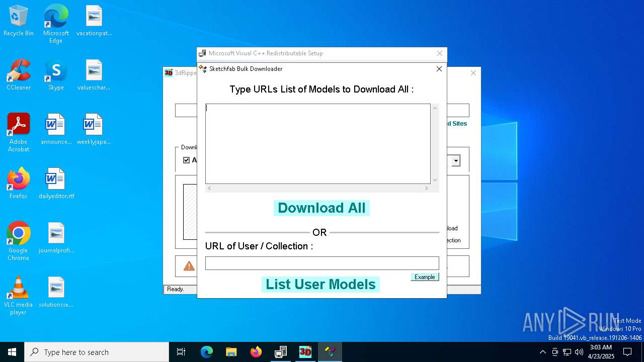Open Microsoft Edge desktop shortcut
Image resolution: width=644 pixels, height=362 pixels.
56,24
